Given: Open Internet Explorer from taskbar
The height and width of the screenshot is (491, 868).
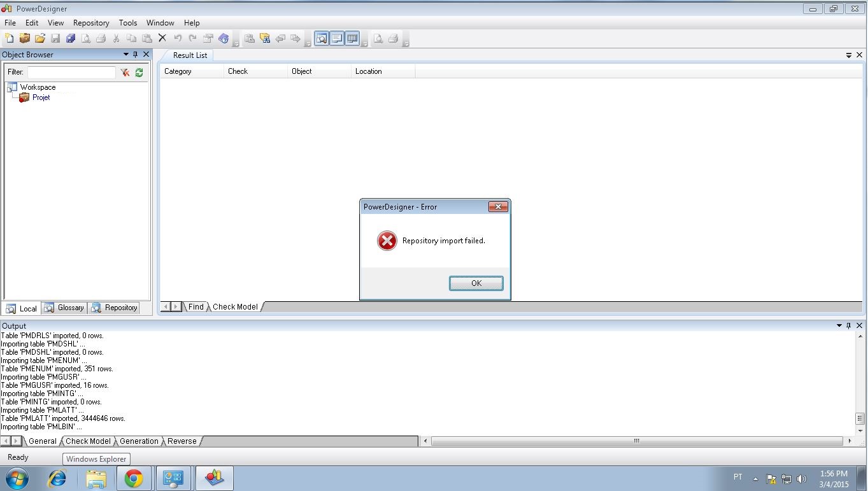Looking at the screenshot, I should (57, 478).
